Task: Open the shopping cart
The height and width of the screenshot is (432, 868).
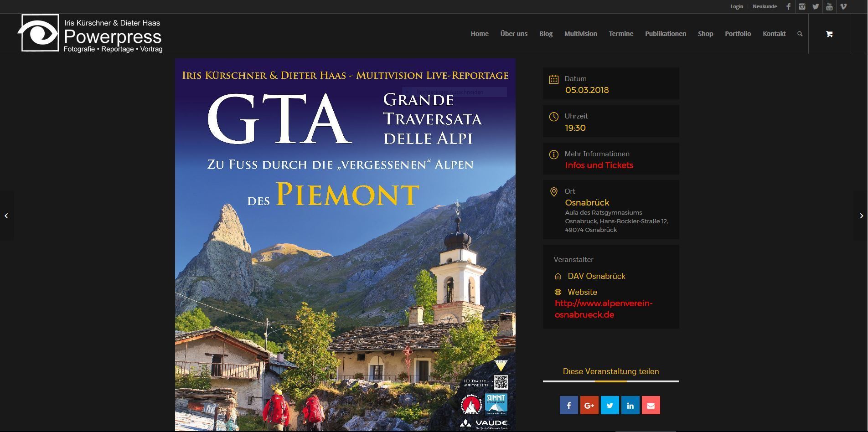Action: point(829,34)
